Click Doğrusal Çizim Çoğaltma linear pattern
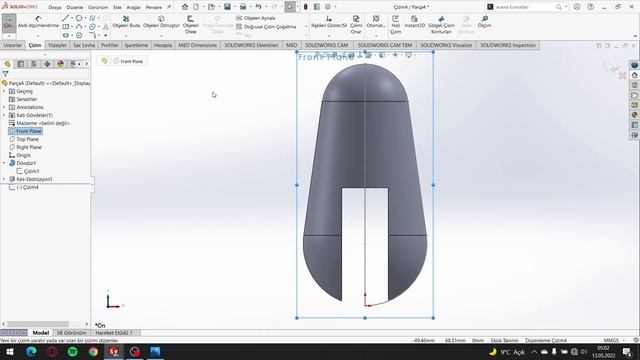Image resolution: width=640 pixels, height=360 pixels. tap(266, 27)
